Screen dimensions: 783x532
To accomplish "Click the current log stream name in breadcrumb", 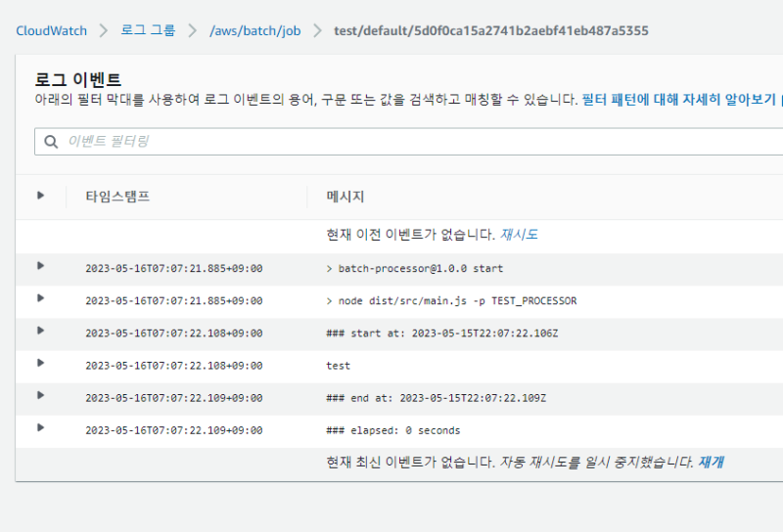I will 491,30.
